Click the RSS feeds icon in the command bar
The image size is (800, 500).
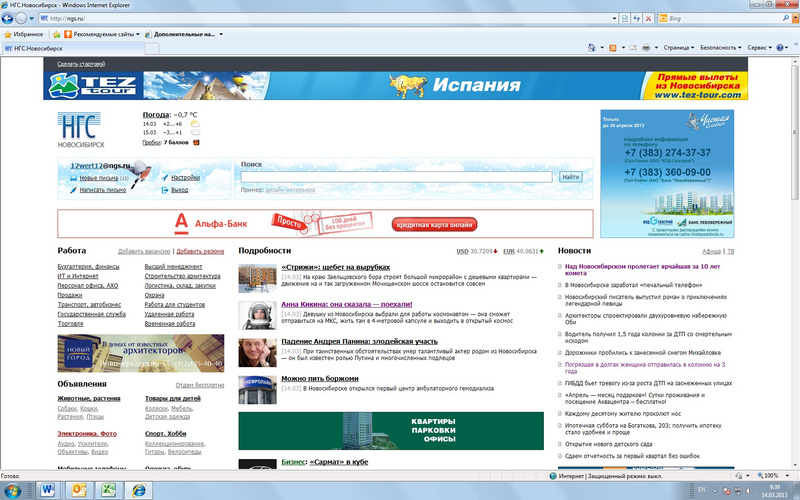(x=613, y=47)
